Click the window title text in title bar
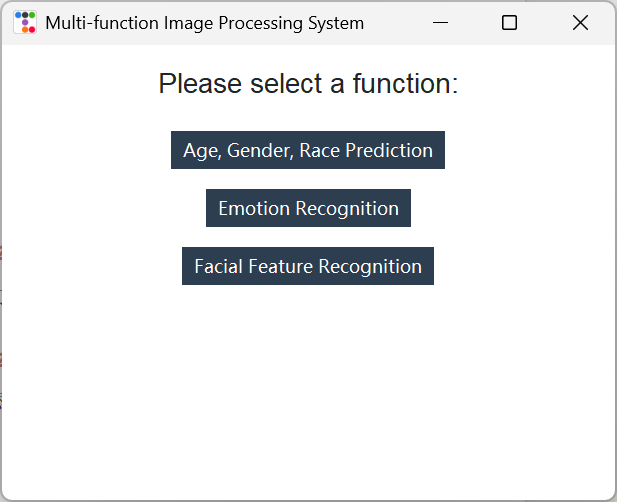 pos(204,22)
